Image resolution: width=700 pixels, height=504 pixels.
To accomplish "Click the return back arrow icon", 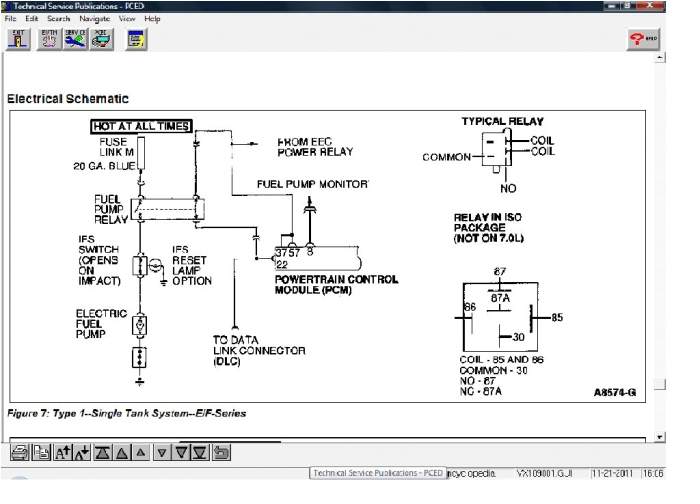I will pyautogui.click(x=222, y=453).
